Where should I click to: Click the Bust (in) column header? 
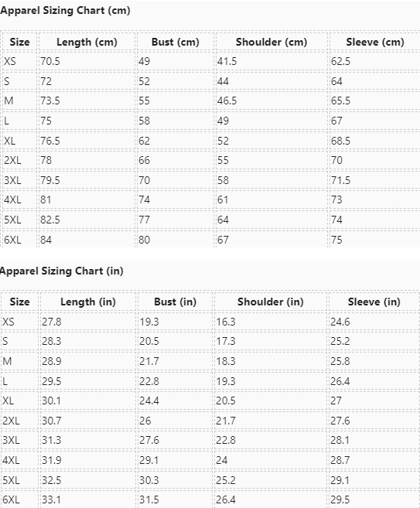point(175,302)
